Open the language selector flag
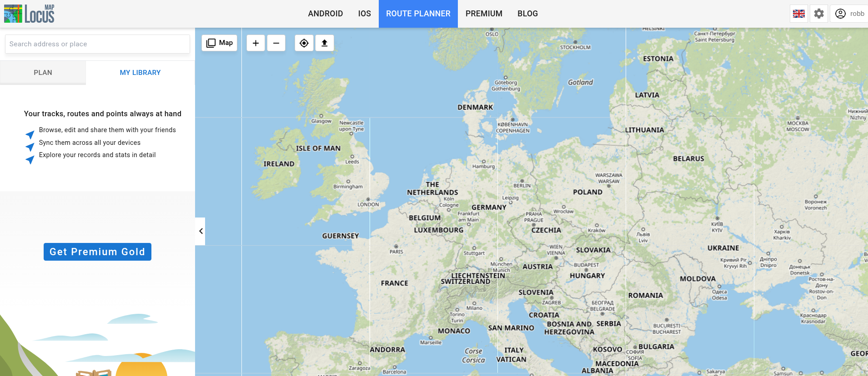Viewport: 868px width, 376px height. pos(799,14)
